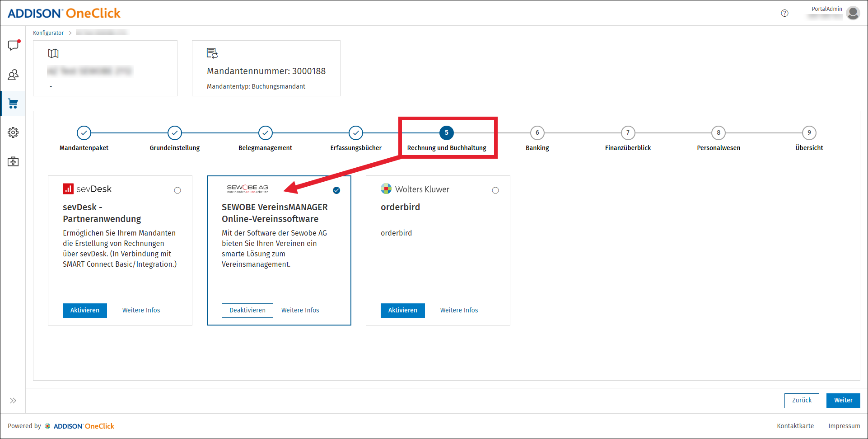Open the PortalAdmin user avatar

[853, 13]
